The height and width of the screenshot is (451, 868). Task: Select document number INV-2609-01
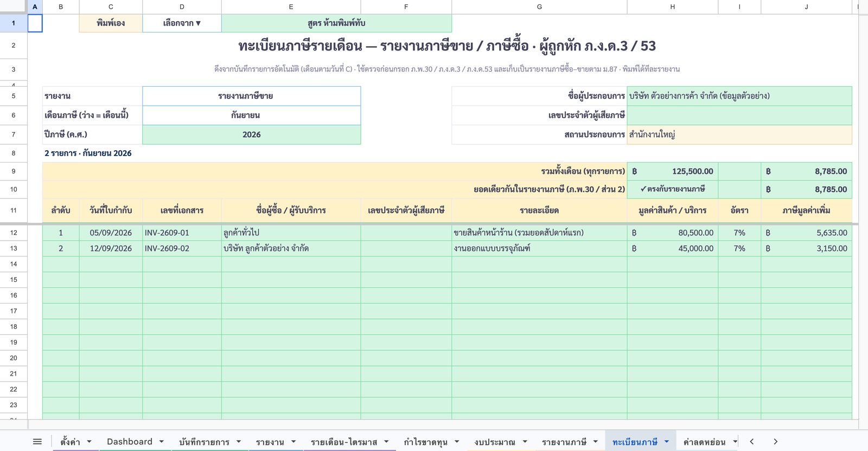(182, 233)
